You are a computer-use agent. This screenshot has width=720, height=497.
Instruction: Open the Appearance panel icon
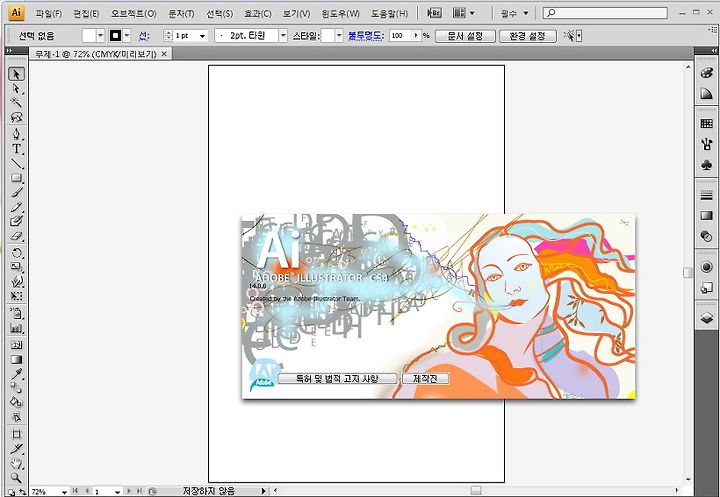(707, 267)
